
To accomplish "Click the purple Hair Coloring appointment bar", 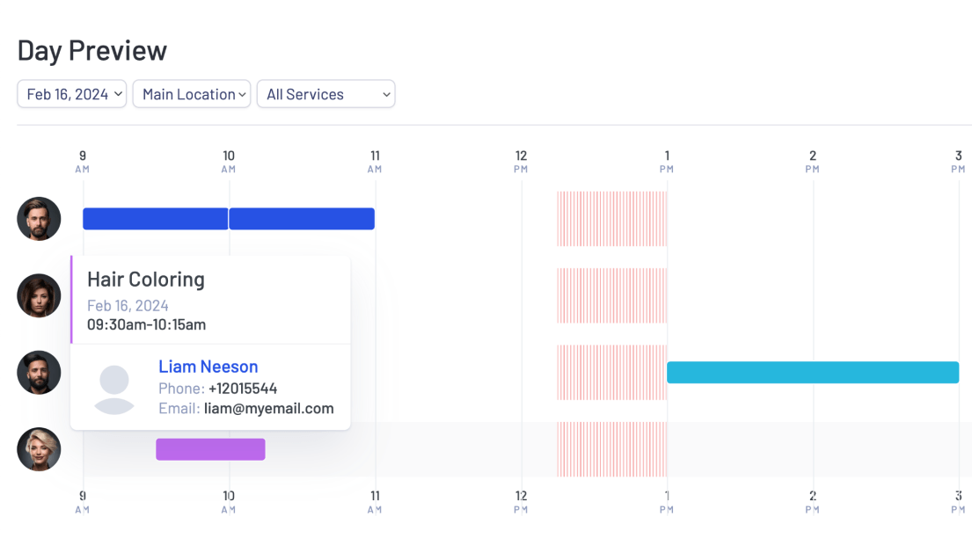I will [x=211, y=449].
